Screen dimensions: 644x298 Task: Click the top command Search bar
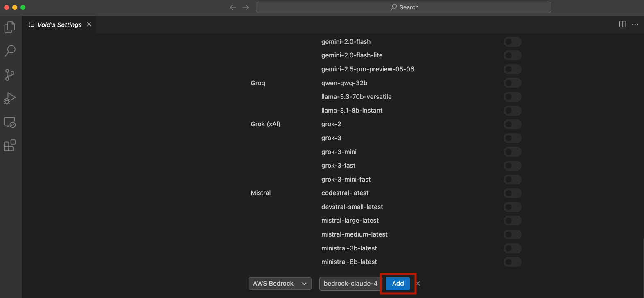tap(403, 7)
